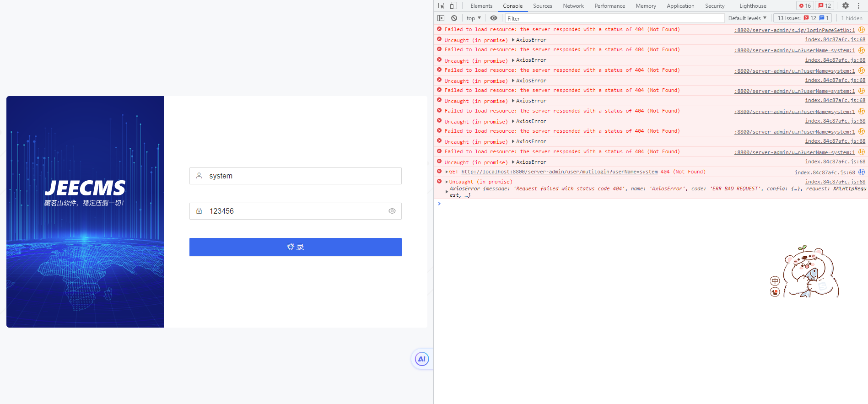Focus the username field containing system
The height and width of the screenshot is (404, 868).
click(296, 176)
